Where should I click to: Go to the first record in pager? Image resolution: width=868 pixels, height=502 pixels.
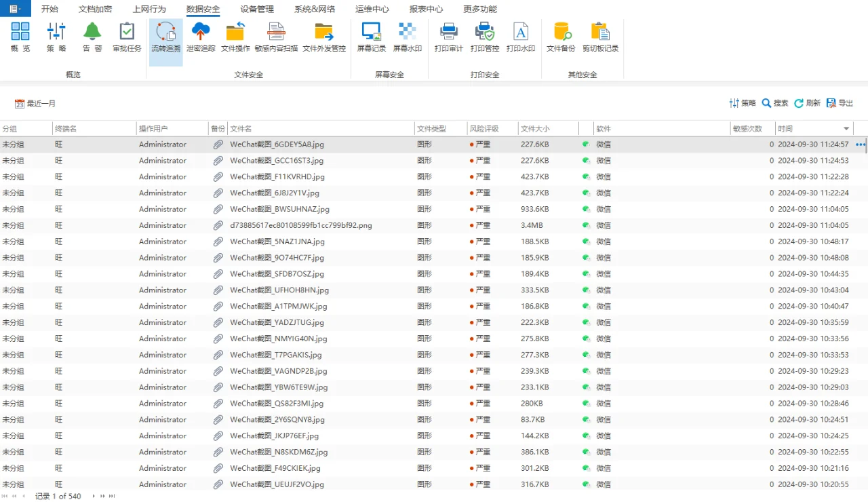coord(5,496)
